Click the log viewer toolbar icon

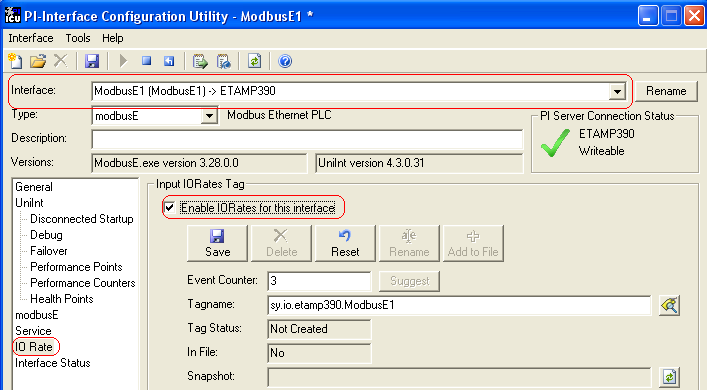[x=224, y=61]
